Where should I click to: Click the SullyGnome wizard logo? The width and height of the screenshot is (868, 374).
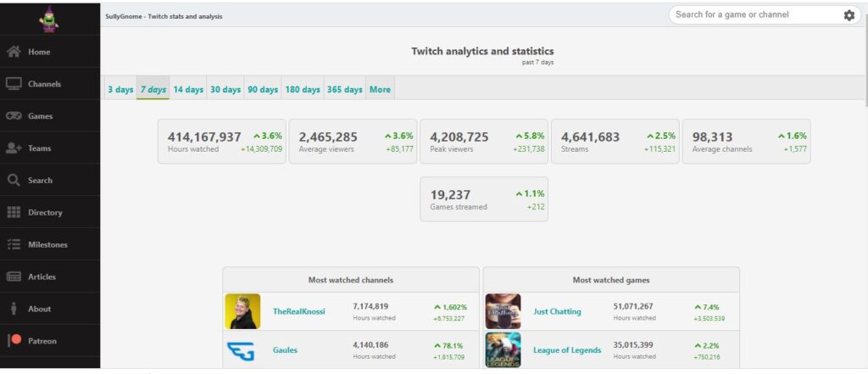(x=49, y=20)
